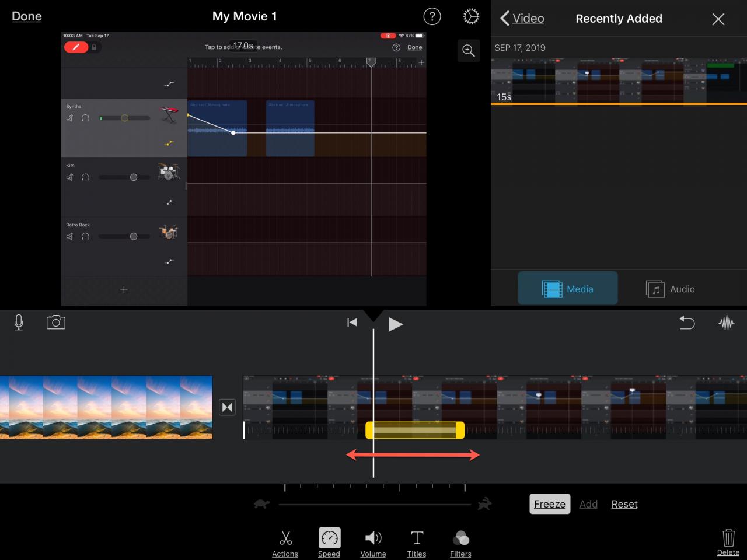The width and height of the screenshot is (747, 560).
Task: Click the turtle-to-rabbit speed slider
Action: click(375, 504)
